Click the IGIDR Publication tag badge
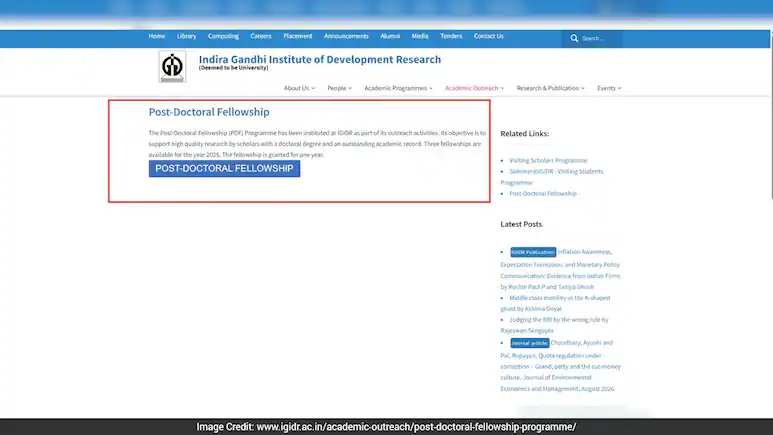Screen dimensions: 773x435 [533, 252]
